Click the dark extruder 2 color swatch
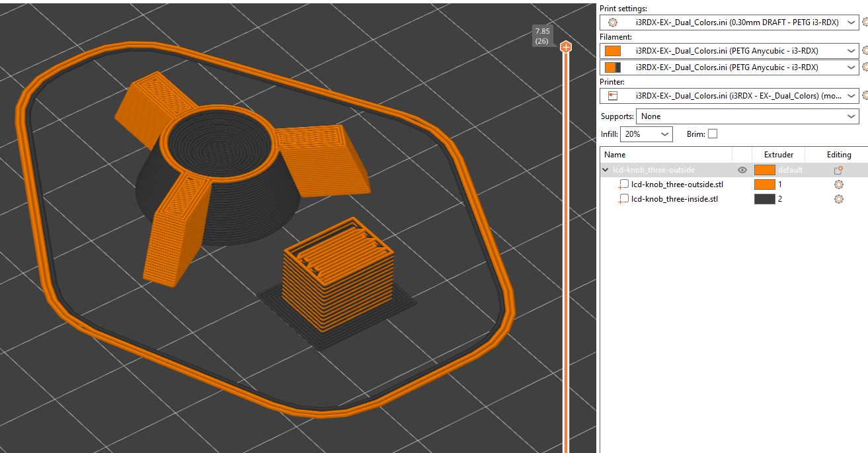The image size is (868, 453). [764, 199]
